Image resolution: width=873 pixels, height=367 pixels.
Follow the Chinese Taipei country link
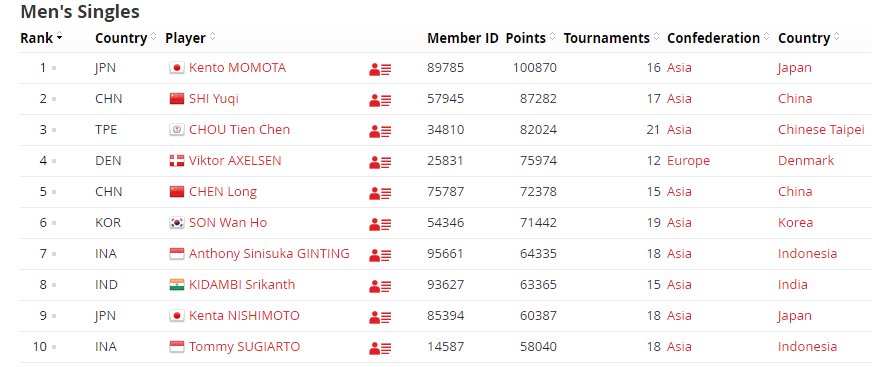(x=821, y=130)
